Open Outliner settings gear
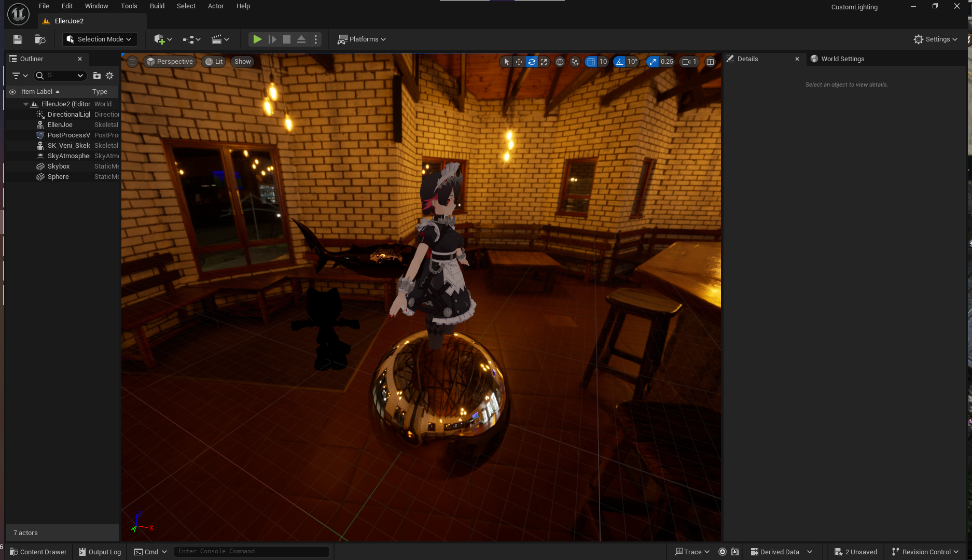972x560 pixels. 109,76
